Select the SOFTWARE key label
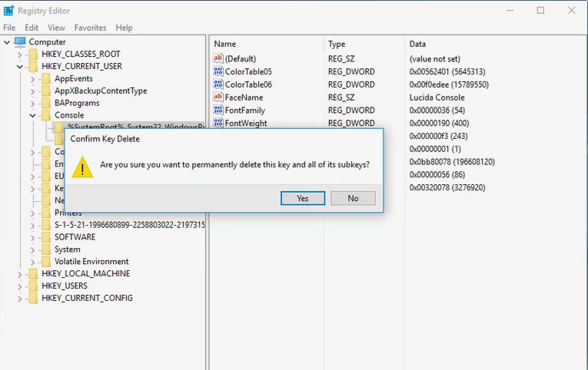Viewport: 588px width, 370px height. pos(75,237)
